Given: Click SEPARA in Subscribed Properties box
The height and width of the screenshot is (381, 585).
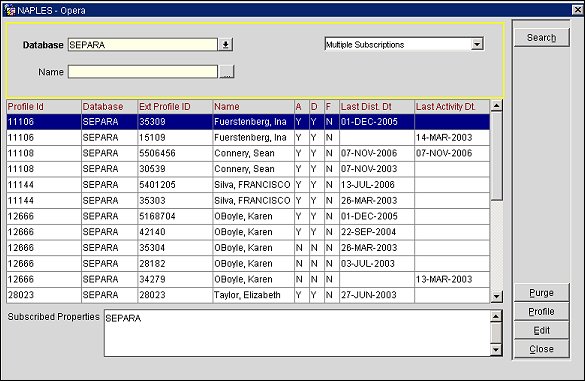Looking at the screenshot, I should [123, 319].
